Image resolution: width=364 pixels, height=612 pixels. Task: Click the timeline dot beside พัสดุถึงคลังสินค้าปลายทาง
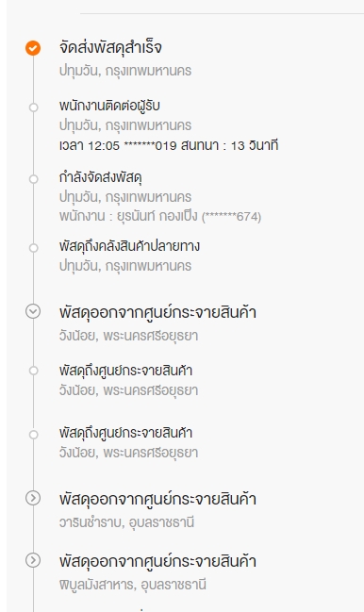pos(34,248)
